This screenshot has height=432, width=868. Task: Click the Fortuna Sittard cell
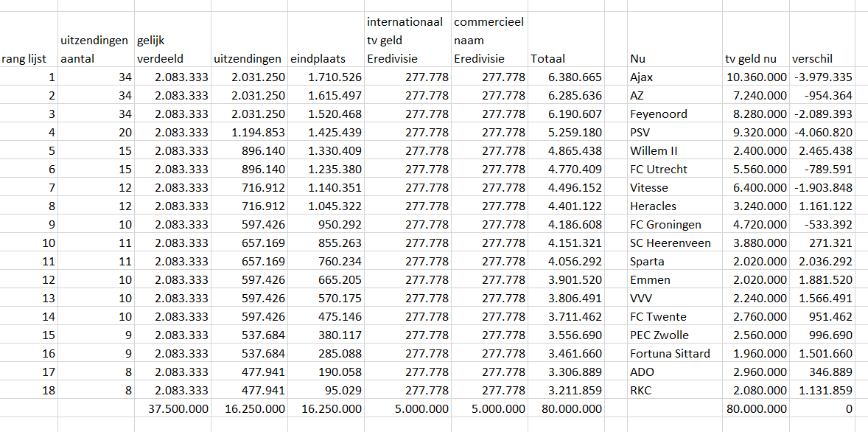(674, 353)
